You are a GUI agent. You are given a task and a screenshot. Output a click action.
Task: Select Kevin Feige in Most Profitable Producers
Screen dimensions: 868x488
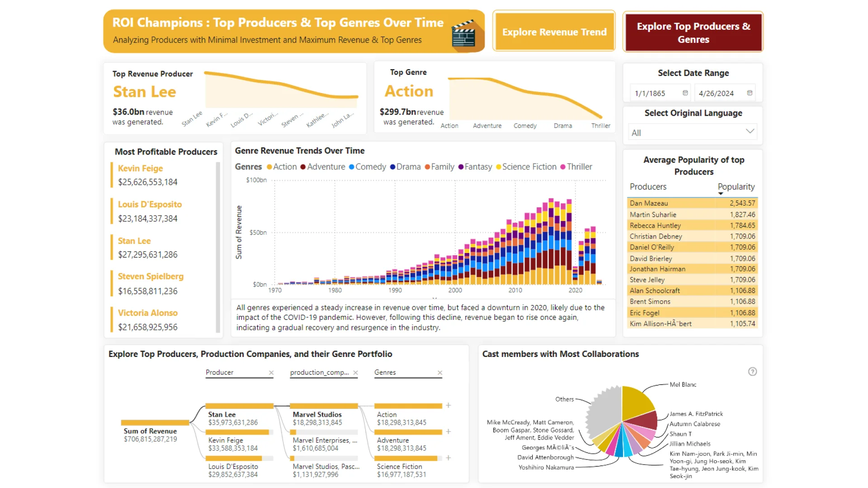click(163, 175)
